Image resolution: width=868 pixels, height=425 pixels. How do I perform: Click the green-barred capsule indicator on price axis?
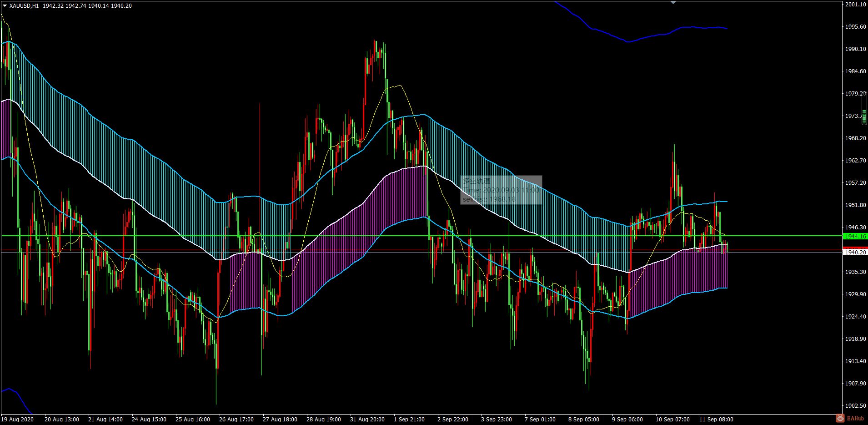[864, 108]
